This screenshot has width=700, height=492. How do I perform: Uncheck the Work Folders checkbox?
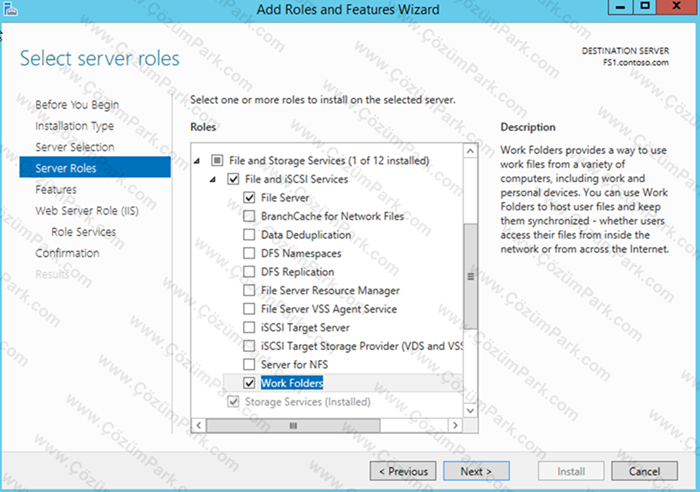[x=249, y=383]
